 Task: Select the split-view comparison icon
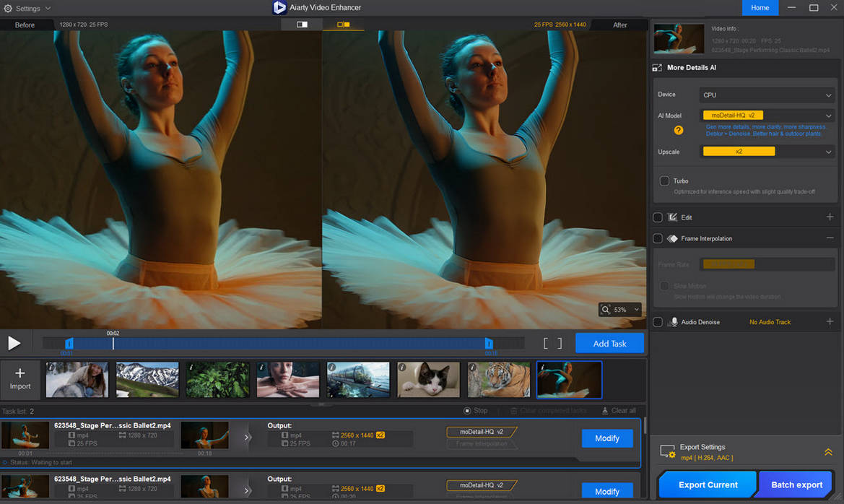click(343, 23)
